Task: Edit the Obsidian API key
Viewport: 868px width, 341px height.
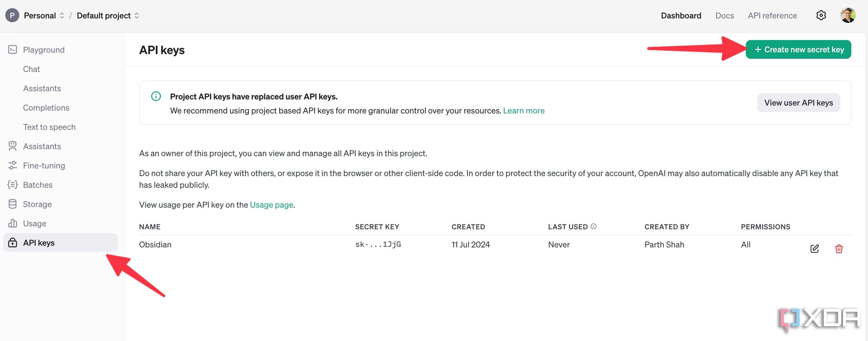Action: point(815,249)
